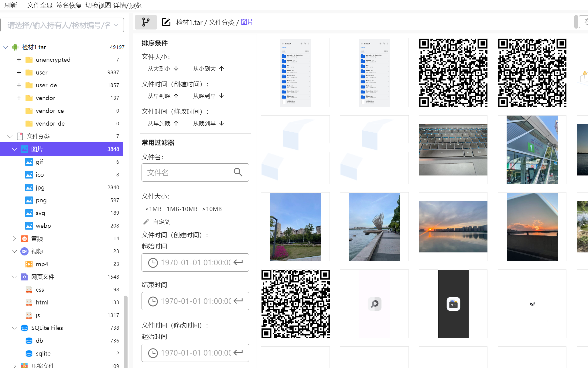This screenshot has height=368, width=588.
Task: Click clock icon in creation end time field
Action: pos(153,301)
